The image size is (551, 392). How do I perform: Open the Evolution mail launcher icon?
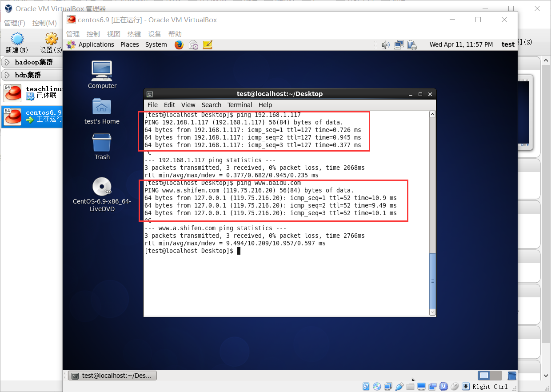(193, 44)
